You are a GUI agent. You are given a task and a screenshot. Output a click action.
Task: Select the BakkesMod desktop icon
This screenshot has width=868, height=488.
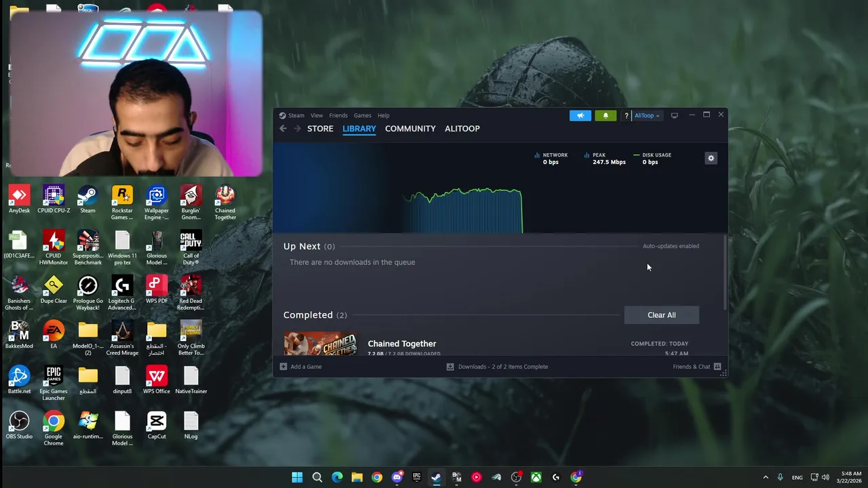click(19, 335)
